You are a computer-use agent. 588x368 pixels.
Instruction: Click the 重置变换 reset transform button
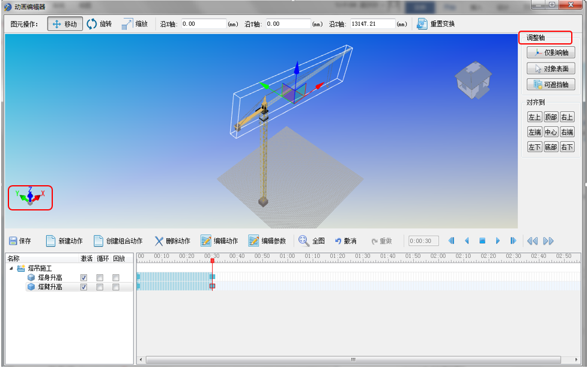point(436,24)
